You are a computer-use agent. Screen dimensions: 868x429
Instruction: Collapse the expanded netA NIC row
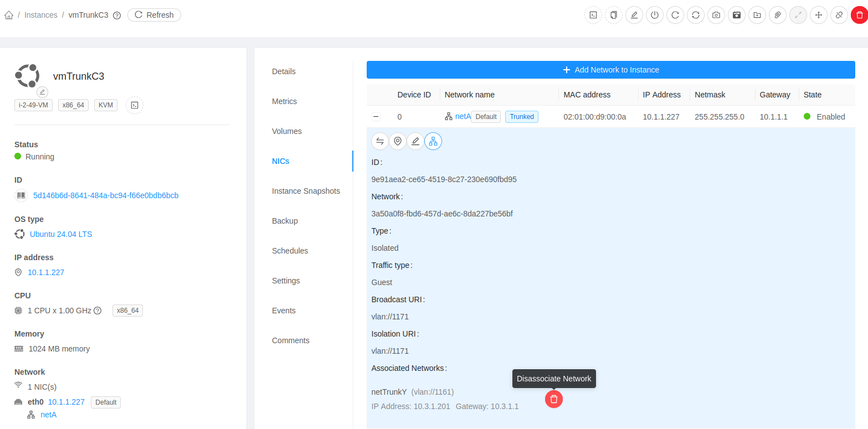pyautogui.click(x=376, y=117)
